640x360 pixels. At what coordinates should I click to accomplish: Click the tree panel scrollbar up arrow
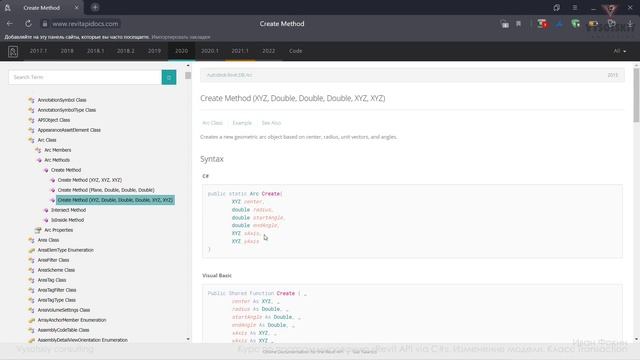pos(188,65)
